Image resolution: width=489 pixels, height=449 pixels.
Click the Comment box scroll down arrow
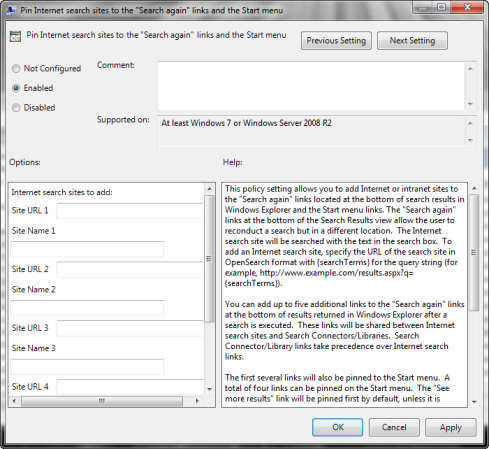470,104
